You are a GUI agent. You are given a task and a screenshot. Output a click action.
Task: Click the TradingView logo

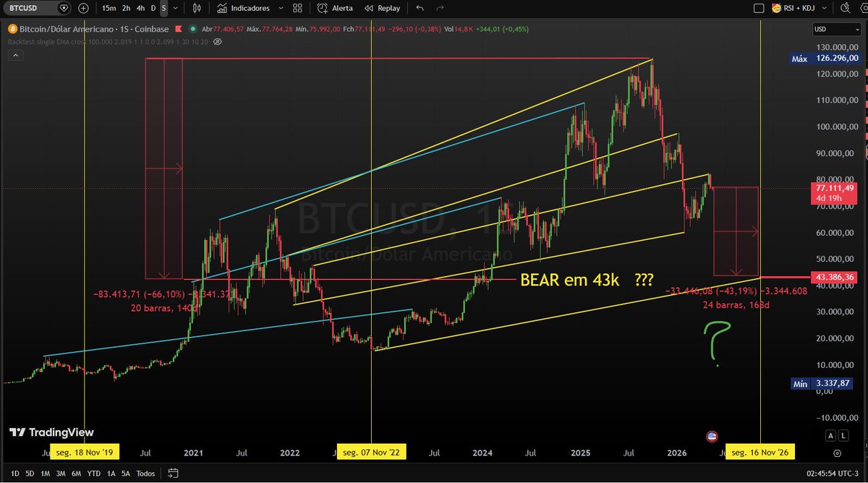click(51, 432)
